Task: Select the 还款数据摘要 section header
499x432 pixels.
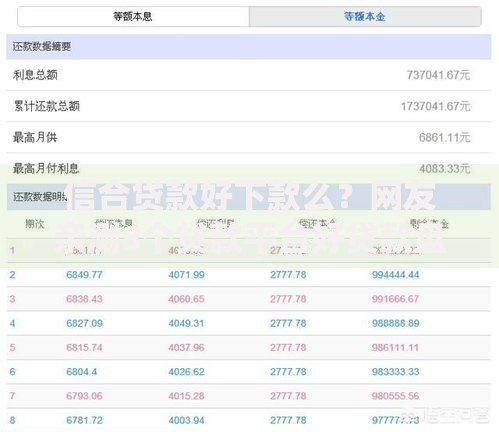Action: [249, 47]
